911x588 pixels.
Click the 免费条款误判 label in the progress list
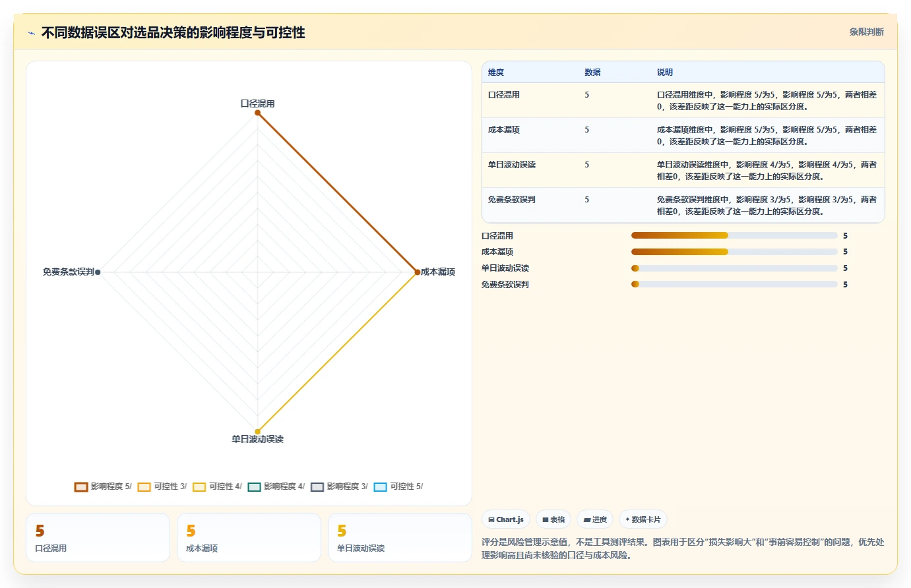click(x=505, y=285)
